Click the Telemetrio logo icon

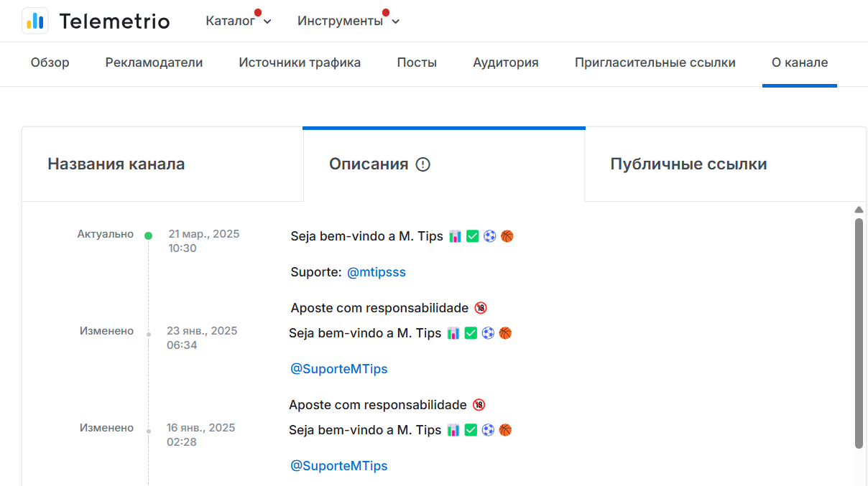pyautogui.click(x=35, y=21)
